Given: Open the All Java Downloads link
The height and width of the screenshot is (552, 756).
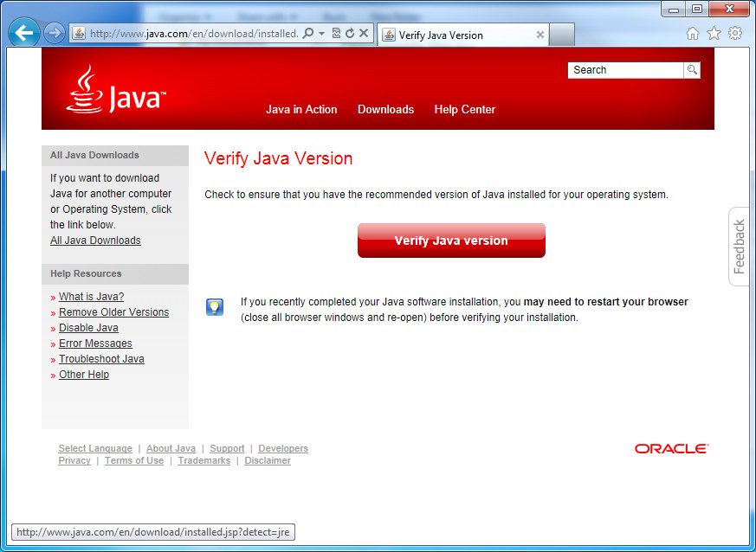Looking at the screenshot, I should click(x=95, y=240).
